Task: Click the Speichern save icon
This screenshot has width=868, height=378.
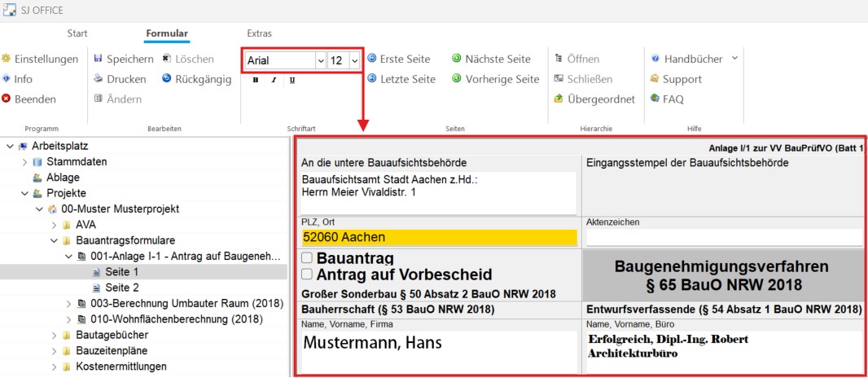Action: coord(98,59)
